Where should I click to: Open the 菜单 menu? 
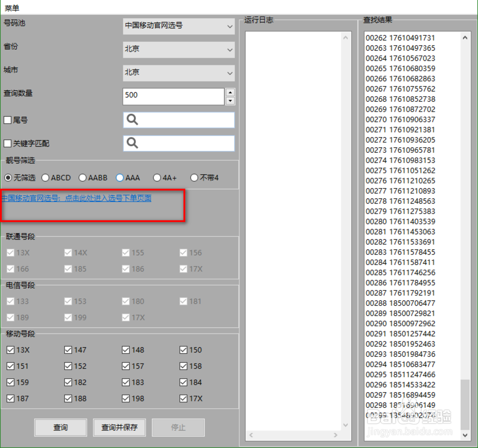[11, 8]
